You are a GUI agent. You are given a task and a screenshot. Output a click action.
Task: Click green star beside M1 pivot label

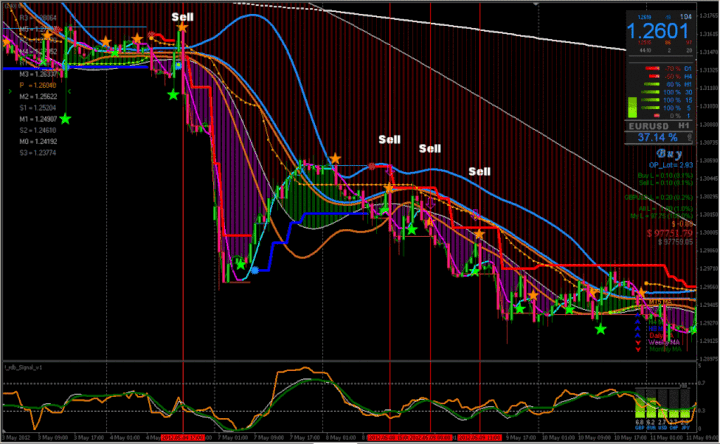point(65,119)
